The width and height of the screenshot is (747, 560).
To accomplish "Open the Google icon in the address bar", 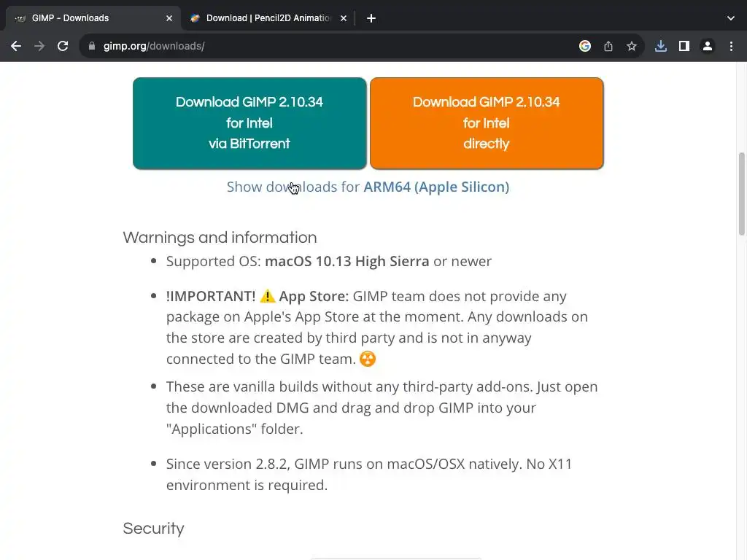I will point(585,46).
